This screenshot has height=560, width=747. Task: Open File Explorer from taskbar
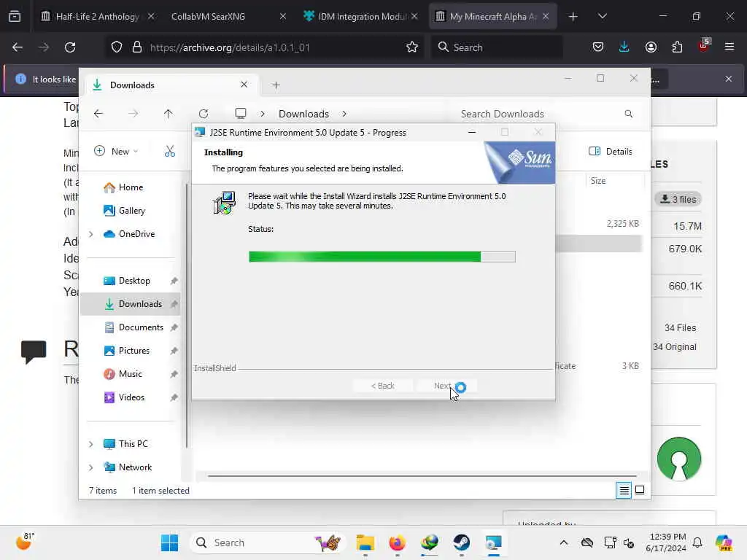click(365, 542)
